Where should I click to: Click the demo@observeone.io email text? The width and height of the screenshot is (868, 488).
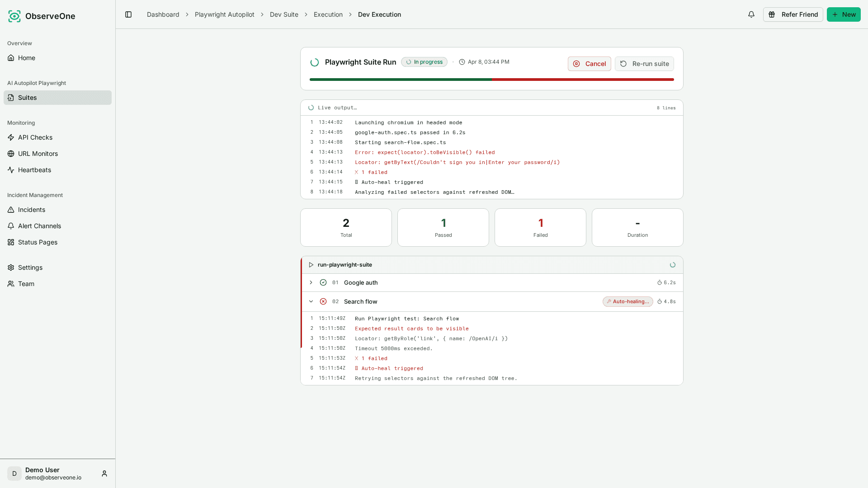click(53, 478)
